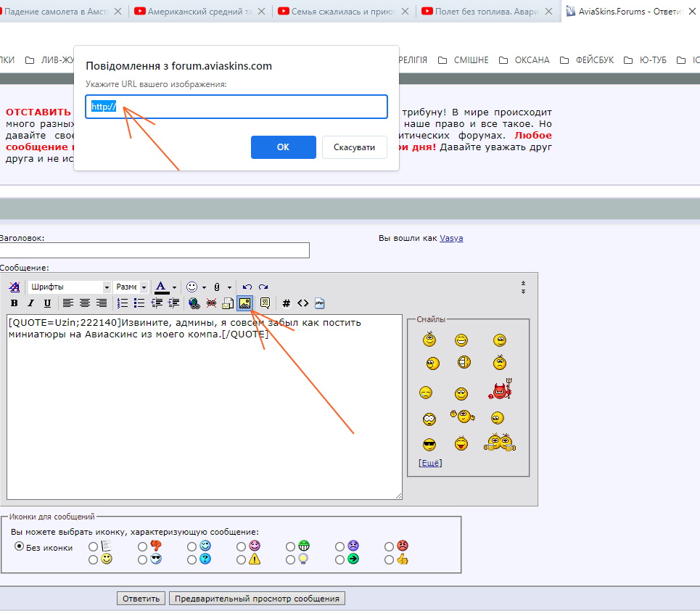Increase text indent
This screenshot has height=616, width=700.
[x=173, y=303]
